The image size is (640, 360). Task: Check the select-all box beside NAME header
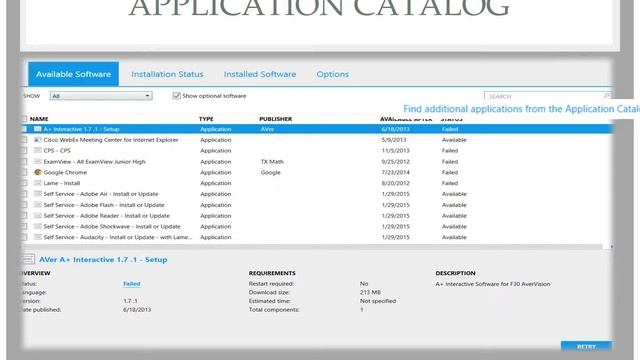24,119
